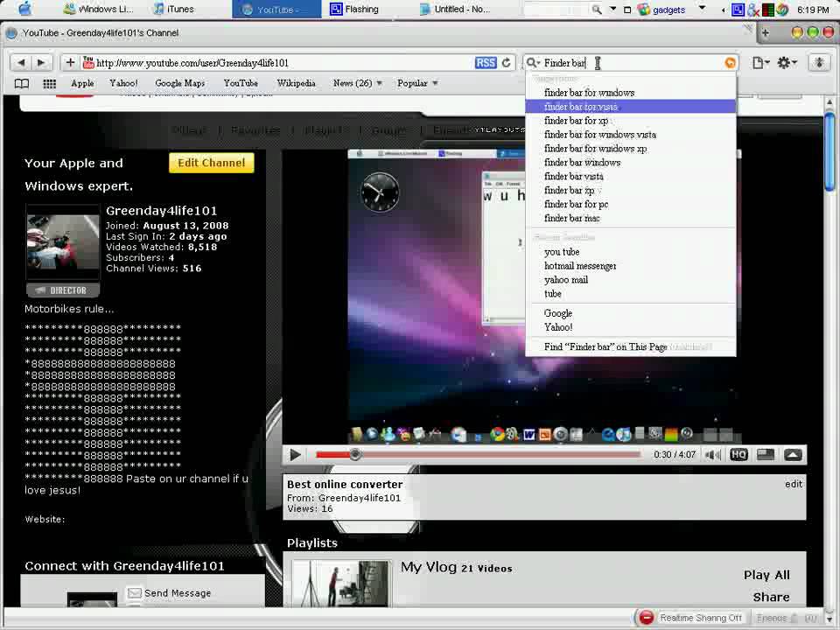Image resolution: width=840 pixels, height=630 pixels.
Task: Select Google as search engine
Action: 631,313
